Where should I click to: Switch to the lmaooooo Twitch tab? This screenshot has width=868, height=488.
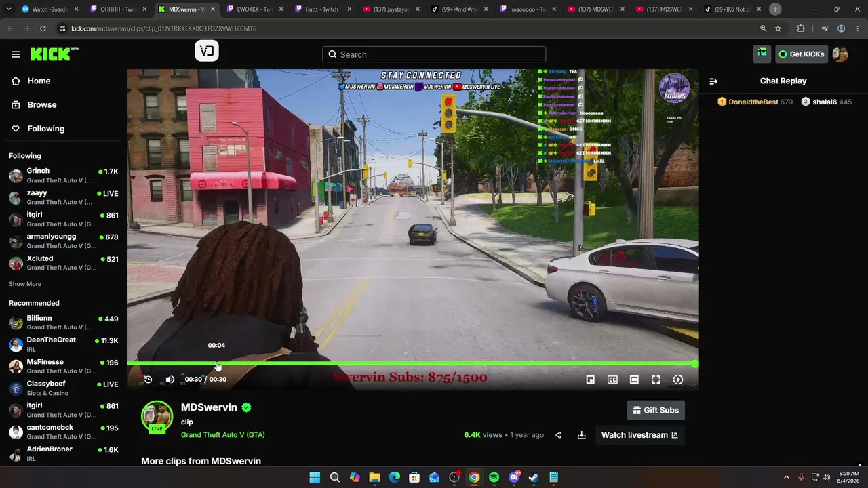pos(527,9)
